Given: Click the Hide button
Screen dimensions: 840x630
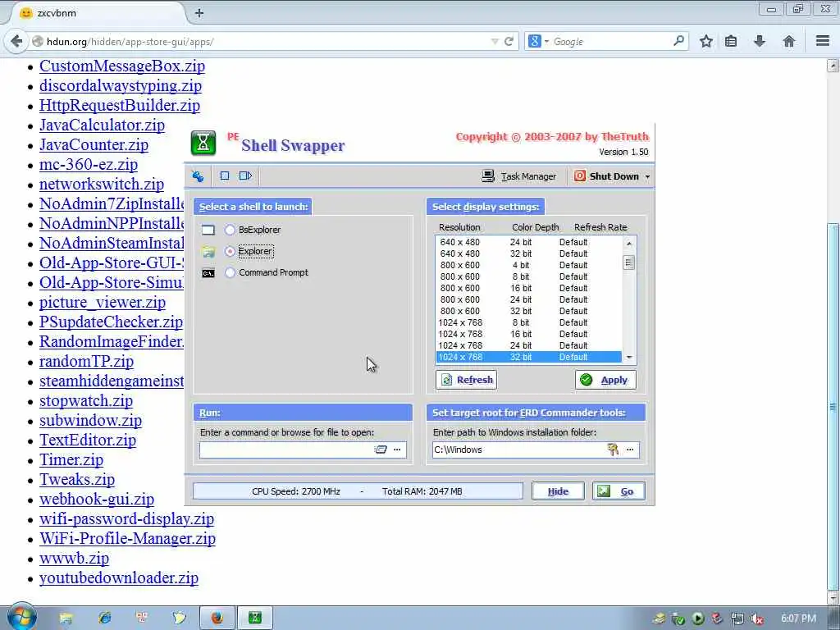Looking at the screenshot, I should point(558,491).
